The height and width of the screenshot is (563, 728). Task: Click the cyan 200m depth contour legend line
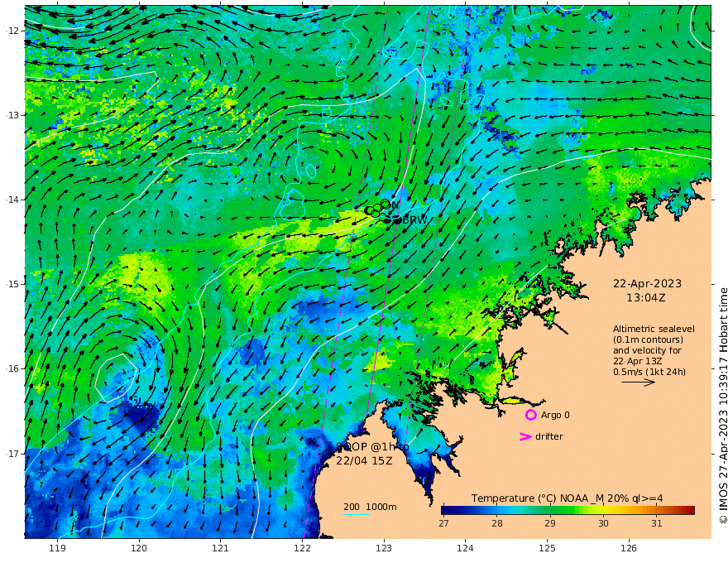pyautogui.click(x=356, y=514)
